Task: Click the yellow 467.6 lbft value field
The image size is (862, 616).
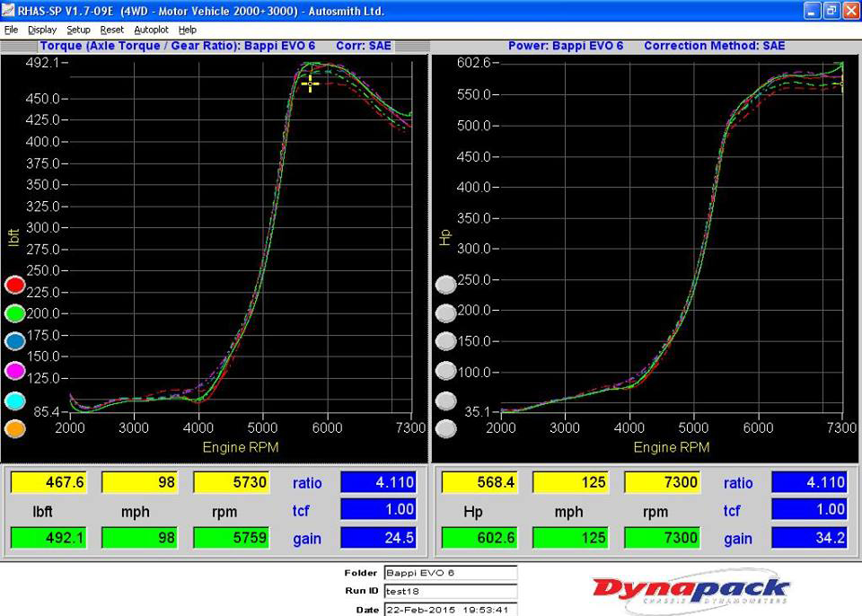Action: tap(48, 482)
